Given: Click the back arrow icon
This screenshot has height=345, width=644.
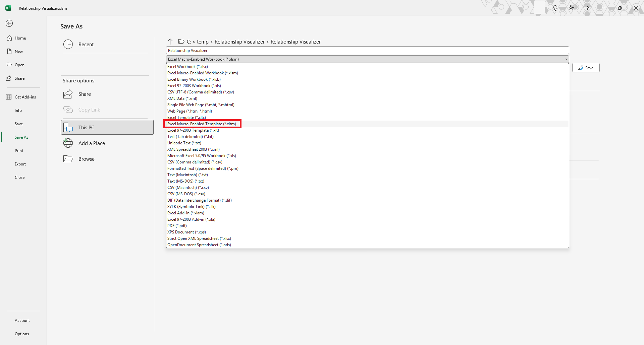Looking at the screenshot, I should (9, 23).
